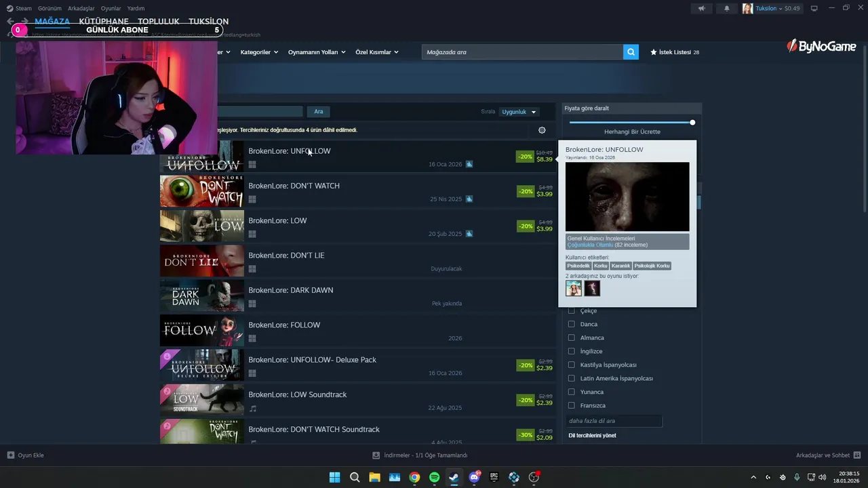The image size is (868, 488).
Task: Check the Yunanca language checkbox
Action: [x=571, y=392]
